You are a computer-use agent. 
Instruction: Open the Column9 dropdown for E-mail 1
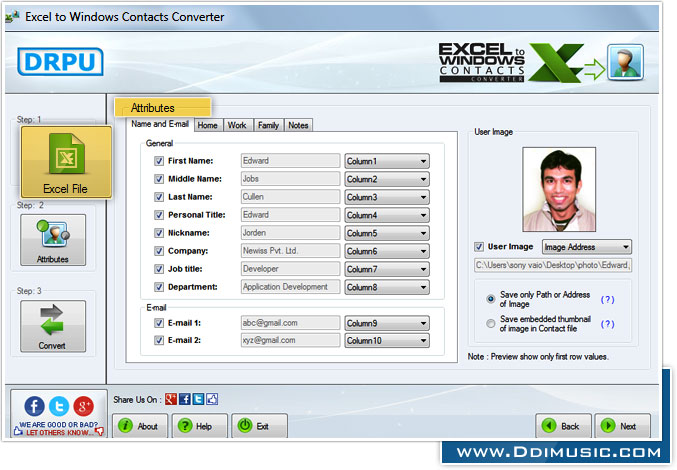tap(387, 323)
